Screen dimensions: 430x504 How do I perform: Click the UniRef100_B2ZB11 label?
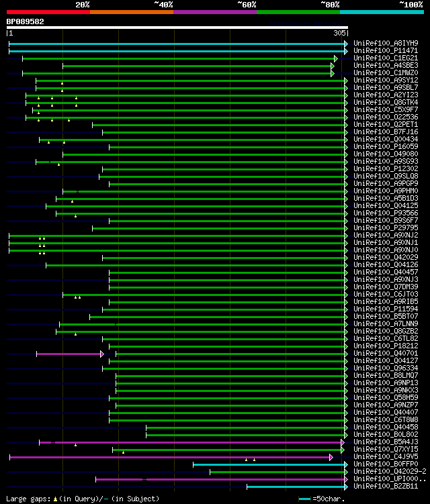[x=386, y=487]
